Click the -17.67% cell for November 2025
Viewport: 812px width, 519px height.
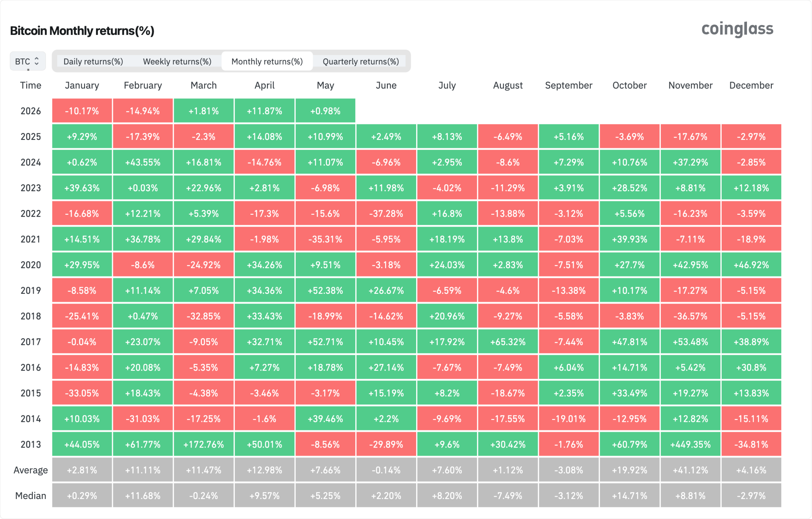[x=691, y=136]
